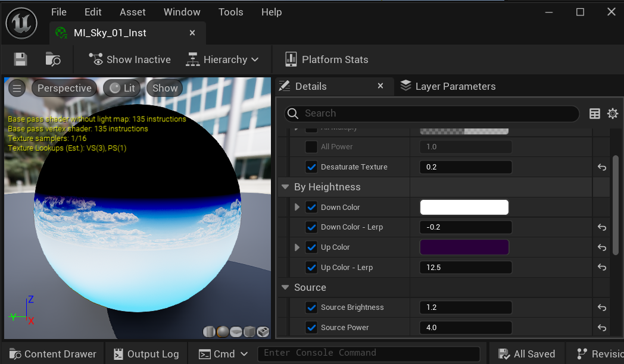This screenshot has height=364, width=624.
Task: Open the Output Log
Action: [146, 354]
